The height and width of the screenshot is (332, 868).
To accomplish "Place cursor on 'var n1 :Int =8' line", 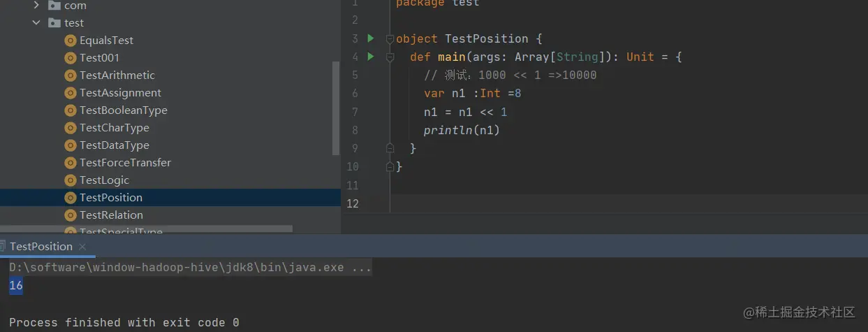I will click(473, 93).
